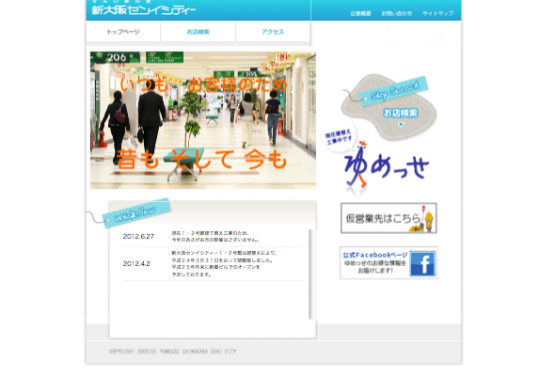Viewport: 540px width, 376px height.
Task: Click the 新大阪センイシティー site logo
Action: 144,9
